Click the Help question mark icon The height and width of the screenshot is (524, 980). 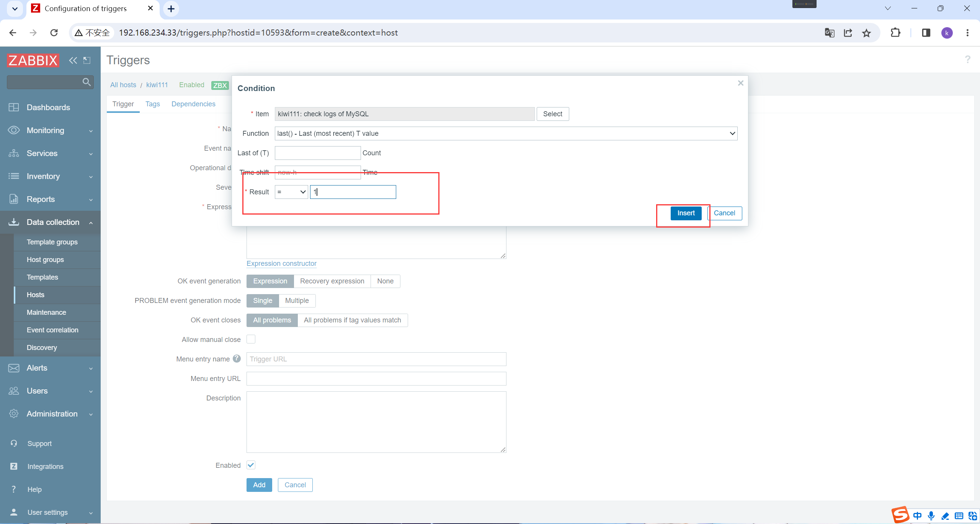14,489
